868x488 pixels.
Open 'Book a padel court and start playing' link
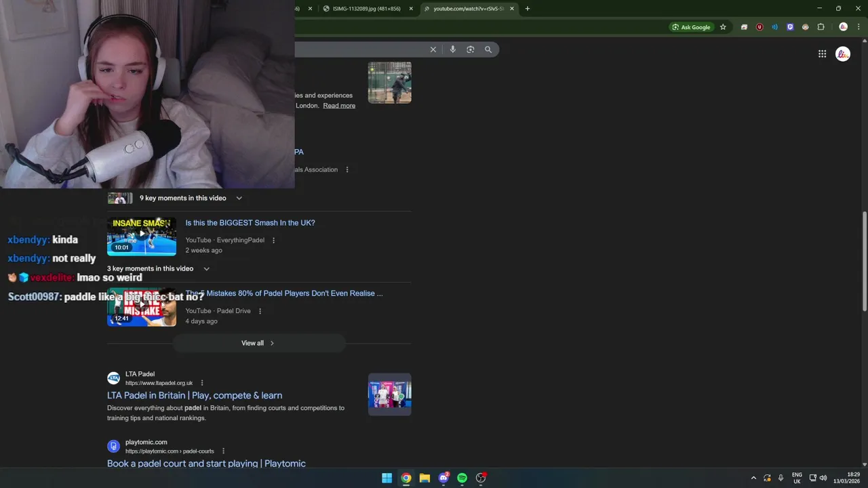point(206,464)
